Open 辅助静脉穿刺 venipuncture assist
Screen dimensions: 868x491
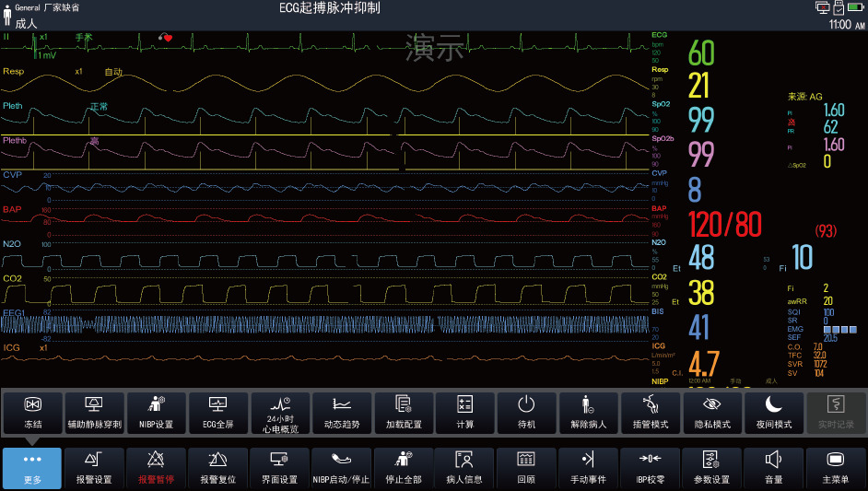[94, 413]
